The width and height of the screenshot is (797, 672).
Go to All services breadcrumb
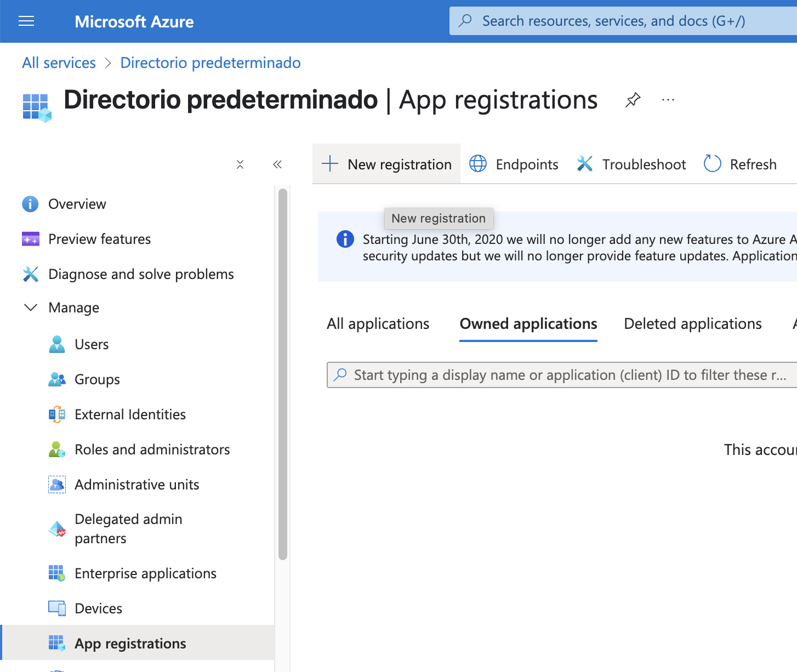pos(59,62)
